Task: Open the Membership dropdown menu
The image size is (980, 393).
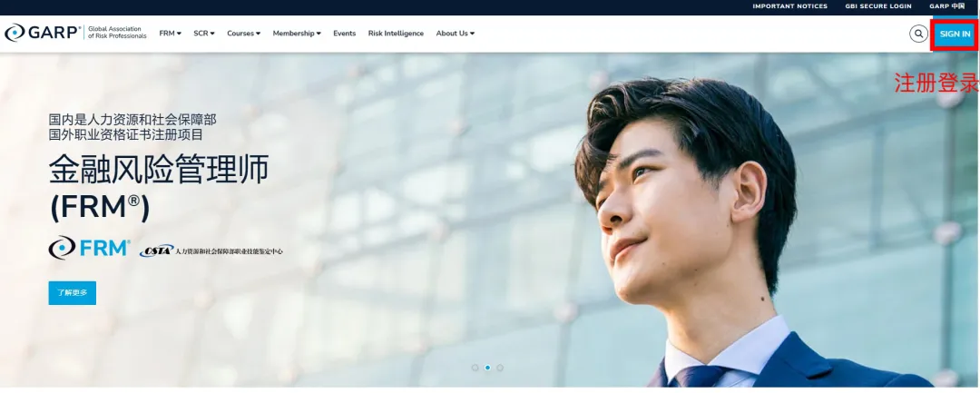Action: 297,34
